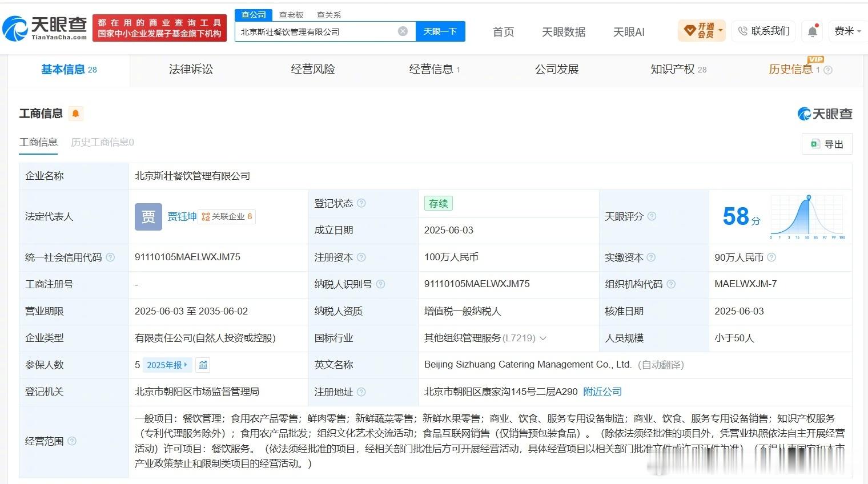This screenshot has height=484, width=868.
Task: Open help for 统一社会信用代码
Action: pos(110,257)
